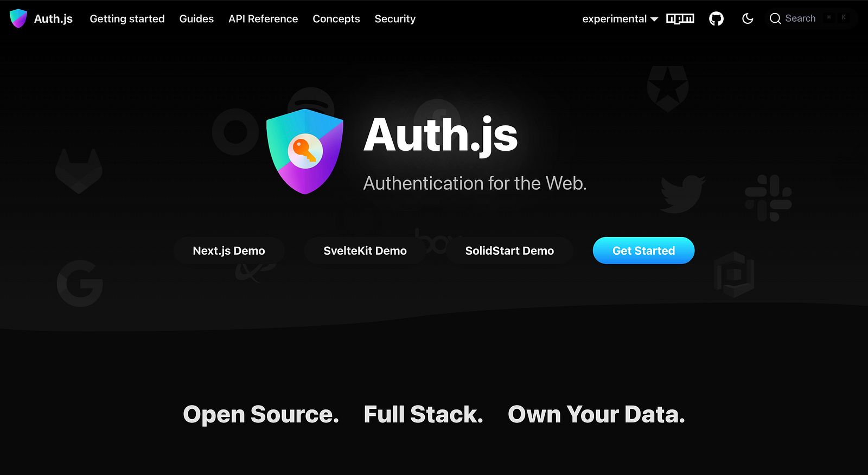Image resolution: width=868 pixels, height=475 pixels.
Task: Click the large Auth.js hero heading
Action: [x=441, y=136]
